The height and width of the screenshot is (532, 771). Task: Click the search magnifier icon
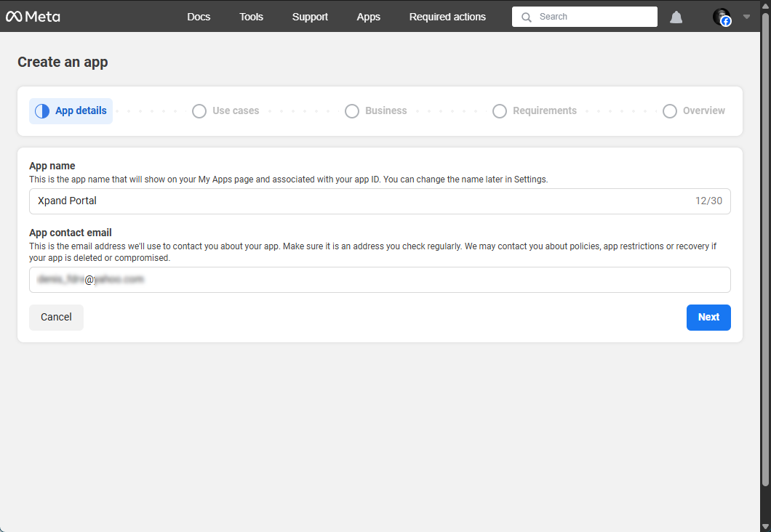point(526,17)
